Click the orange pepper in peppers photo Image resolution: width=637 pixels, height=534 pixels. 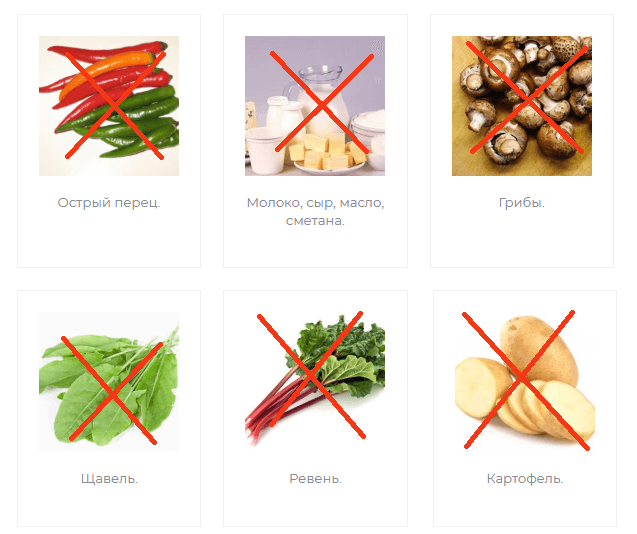(x=106, y=71)
